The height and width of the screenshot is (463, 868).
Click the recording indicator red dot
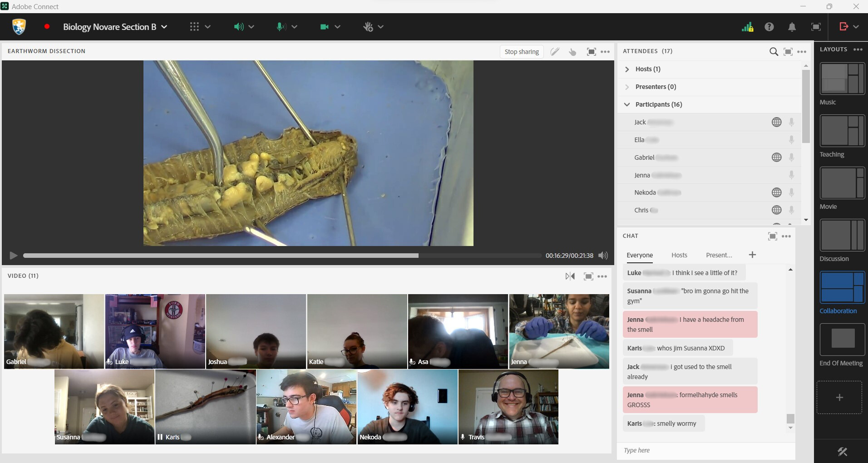tap(47, 27)
